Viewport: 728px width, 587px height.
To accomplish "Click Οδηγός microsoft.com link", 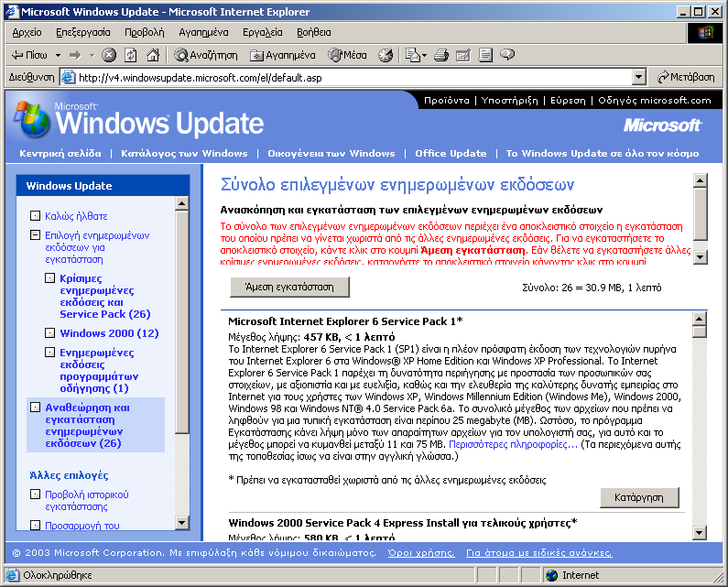I will 655,101.
